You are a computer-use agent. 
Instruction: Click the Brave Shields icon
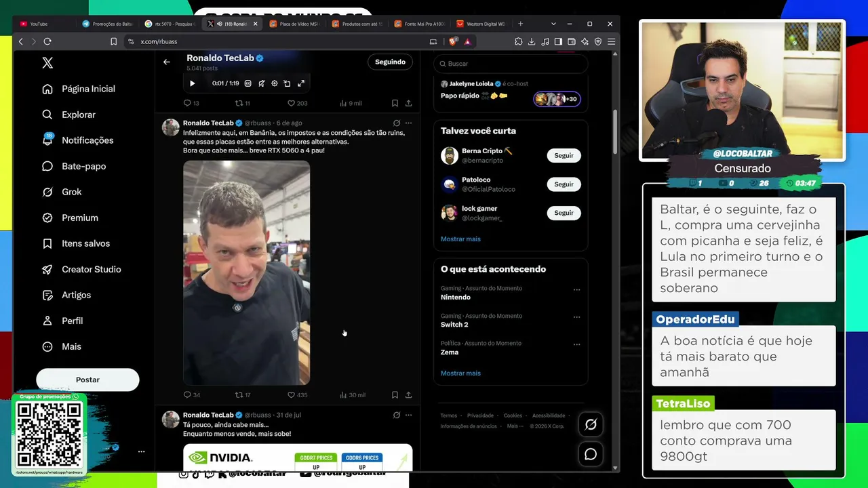[453, 41]
